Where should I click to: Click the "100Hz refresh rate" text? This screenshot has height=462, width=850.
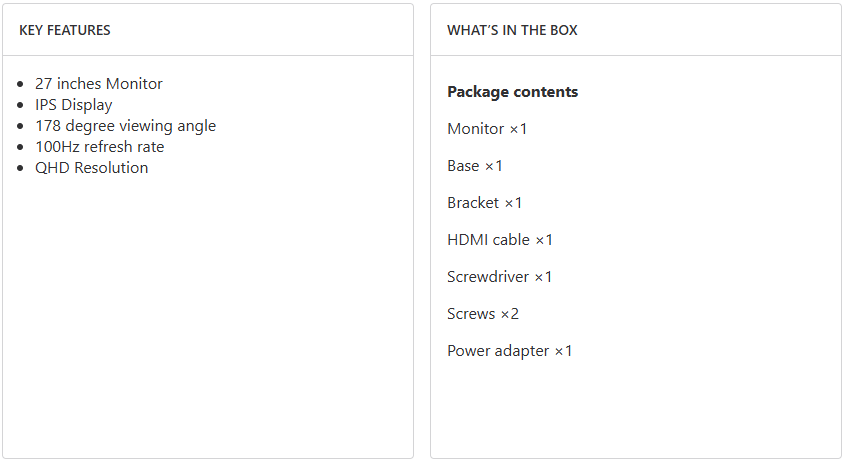point(99,147)
